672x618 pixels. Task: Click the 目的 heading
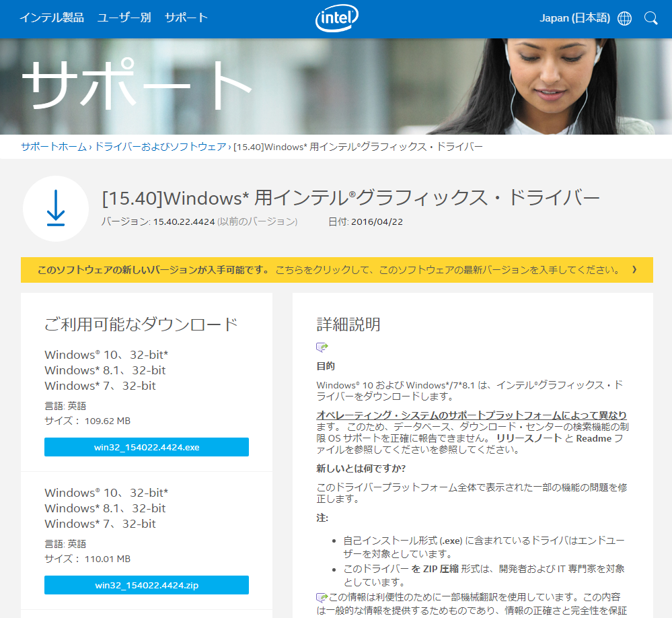pyautogui.click(x=326, y=366)
